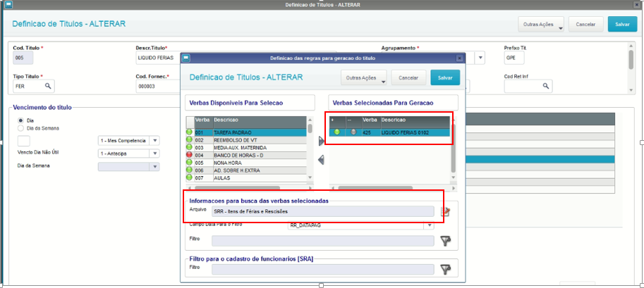Select row MEDIA AUX. MATERNIDA

(246, 147)
